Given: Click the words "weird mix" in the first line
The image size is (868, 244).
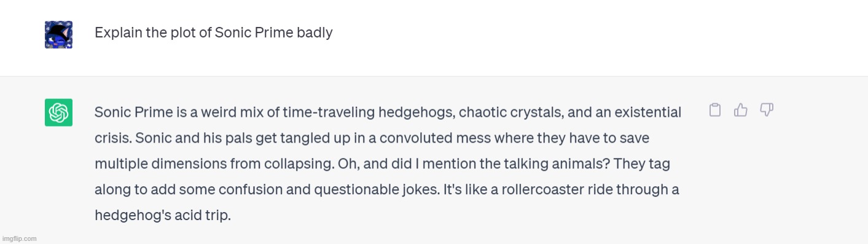Looking at the screenshot, I should point(232,112).
